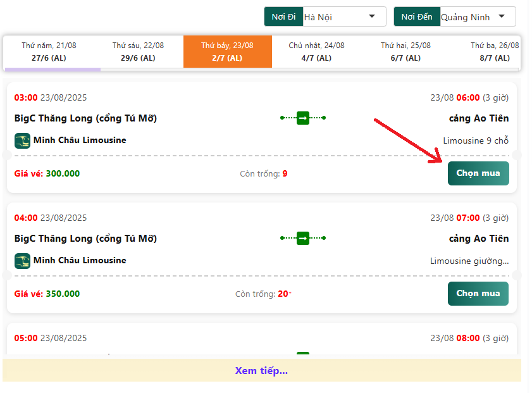Click the 08:00 arrival time text
The height and width of the screenshot is (393, 532).
[x=468, y=338]
